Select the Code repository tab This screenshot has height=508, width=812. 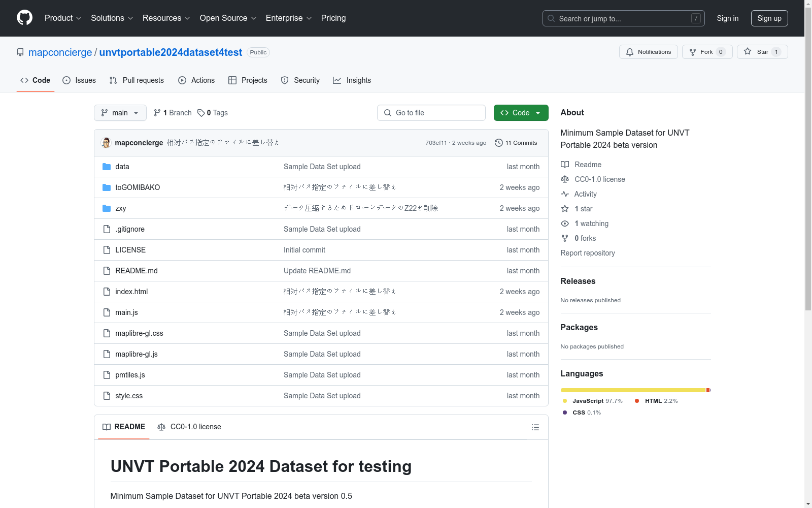click(36, 80)
